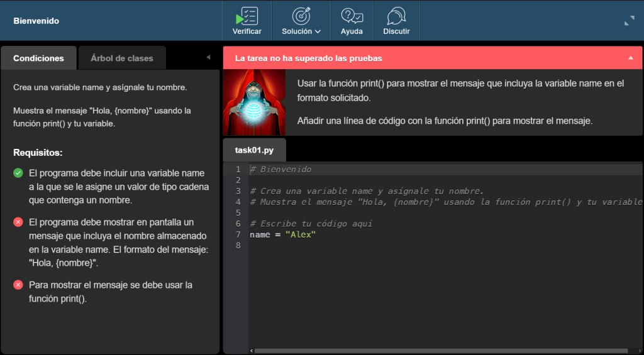Screen dimensions: 644x355
Task: Expand the Solución dropdown chevron
Action: 318,31
